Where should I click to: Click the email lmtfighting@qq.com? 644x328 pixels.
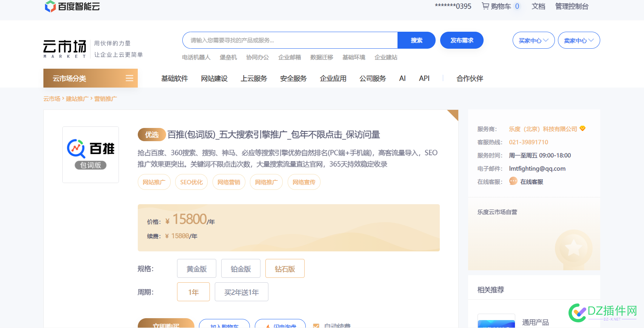tap(537, 168)
